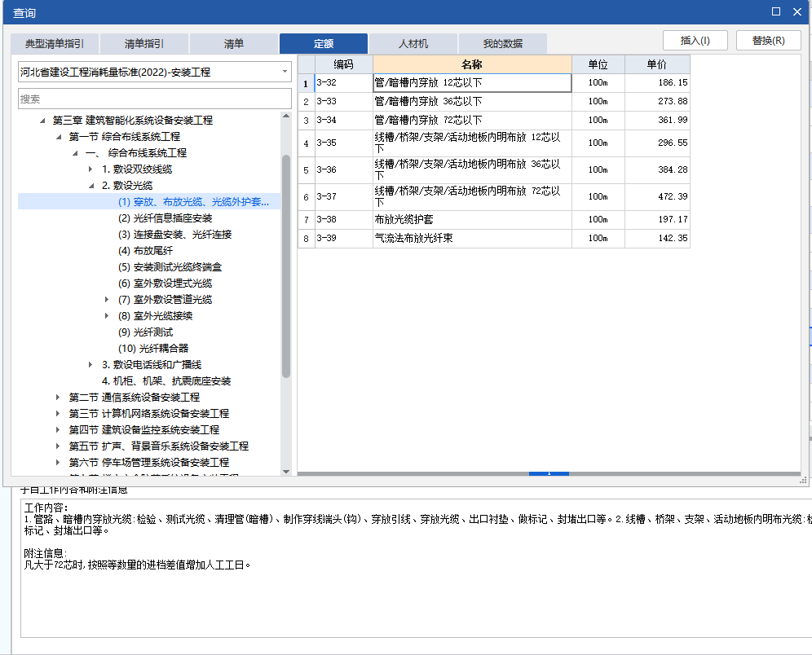Collapse 第三章 建筑智能化系统设备安装工程 node
The width and height of the screenshot is (812, 655).
point(42,121)
